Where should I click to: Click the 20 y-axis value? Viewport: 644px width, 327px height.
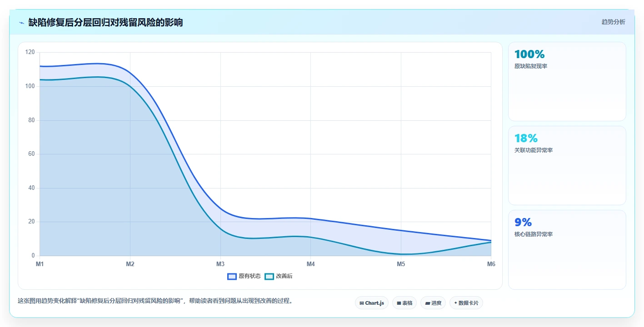click(x=31, y=222)
